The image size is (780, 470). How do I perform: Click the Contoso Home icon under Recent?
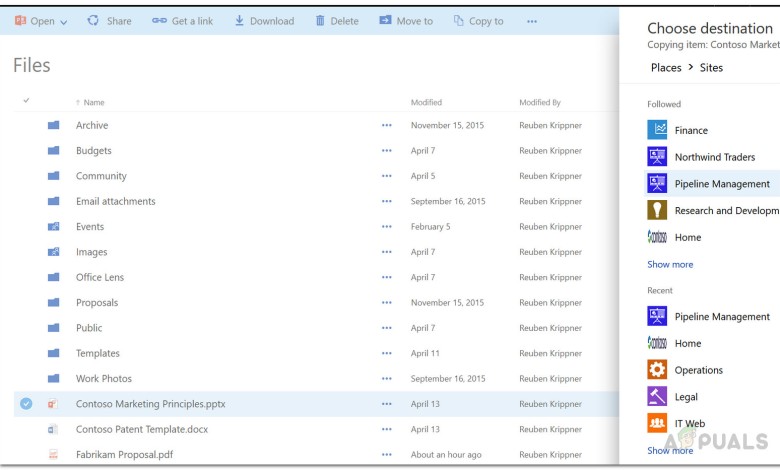click(657, 343)
